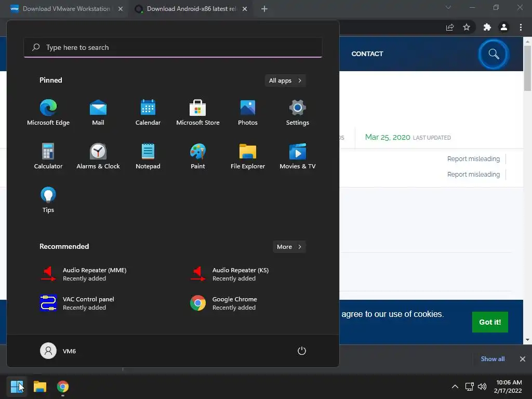Viewport: 532px width, 399px height.
Task: Launch Google Chrome from Recommended
Action: point(223,303)
